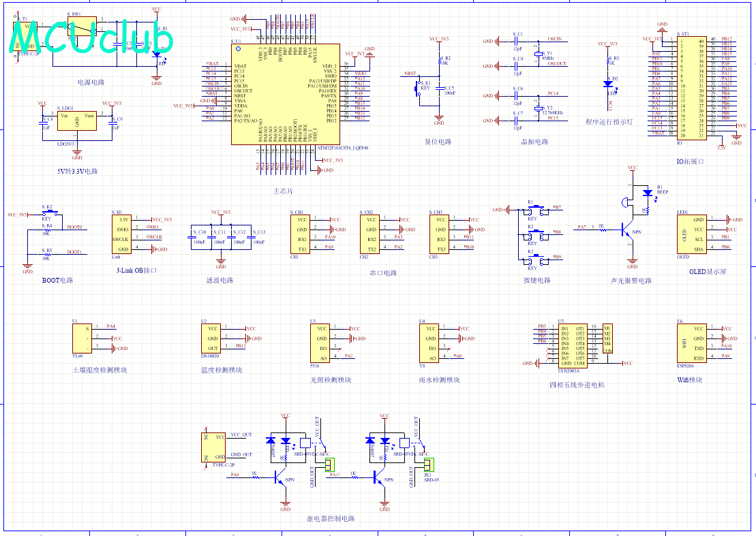Click the ULN2003A stepper driver chip U5
Screen dimensions: 756x536
(x=573, y=345)
